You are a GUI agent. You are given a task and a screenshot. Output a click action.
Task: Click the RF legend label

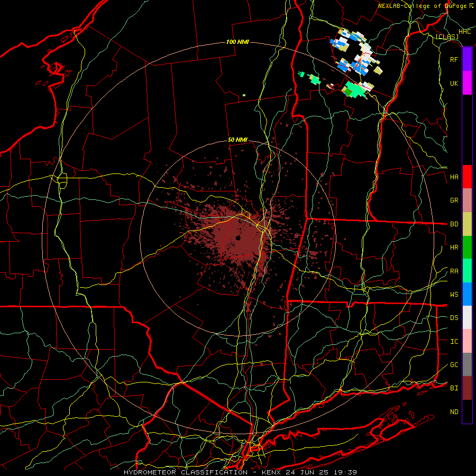pyautogui.click(x=454, y=59)
